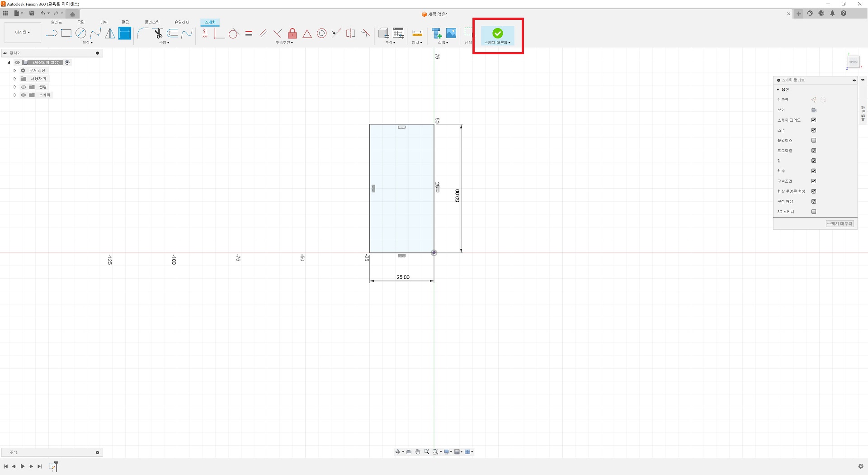Select the Spline sketch tool

point(95,33)
